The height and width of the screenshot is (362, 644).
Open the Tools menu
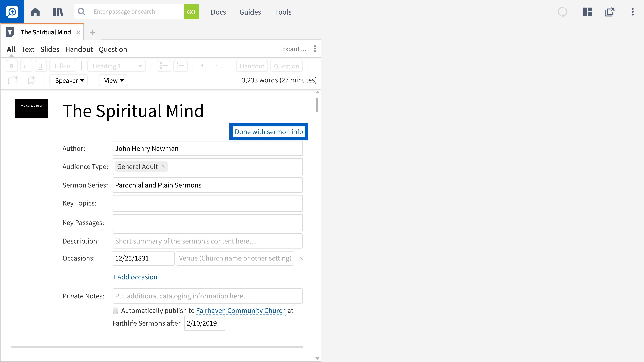[x=283, y=12]
